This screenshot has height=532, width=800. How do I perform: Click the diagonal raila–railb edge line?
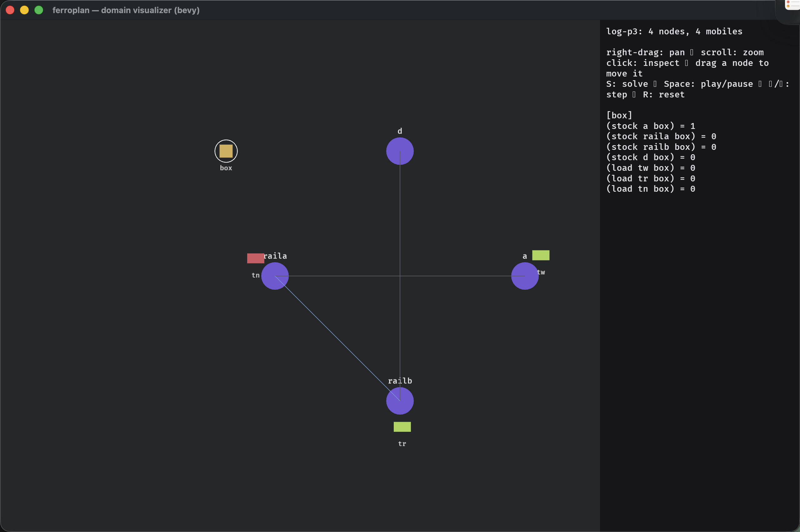[x=337, y=338]
